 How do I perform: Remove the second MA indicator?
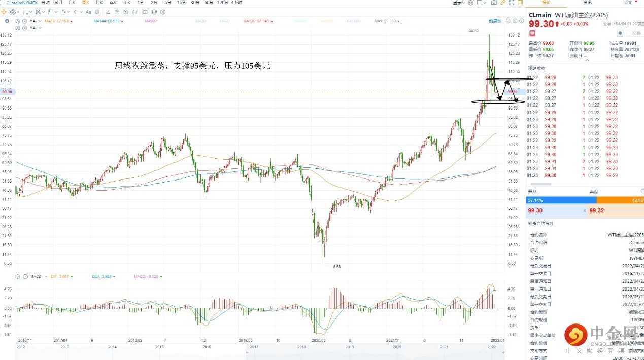tap(25, 28)
